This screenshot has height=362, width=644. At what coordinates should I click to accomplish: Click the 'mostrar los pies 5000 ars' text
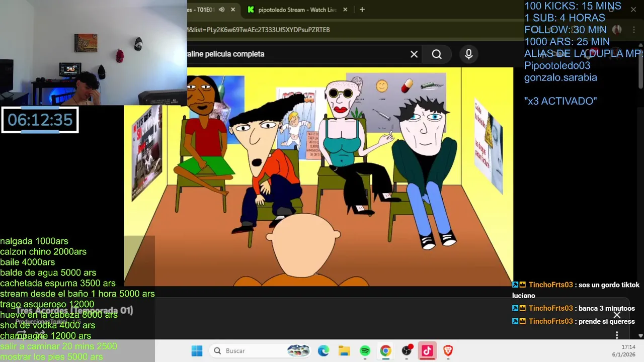[x=51, y=357]
